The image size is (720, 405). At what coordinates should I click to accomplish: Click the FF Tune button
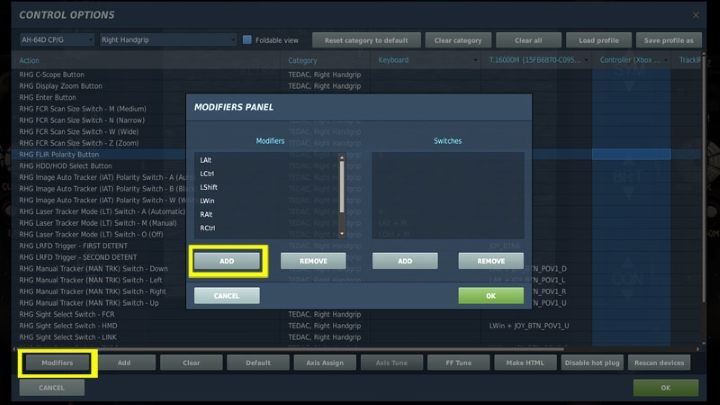click(x=458, y=363)
